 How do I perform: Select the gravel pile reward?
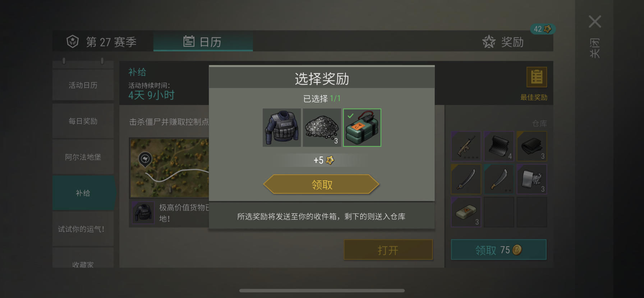[322, 128]
